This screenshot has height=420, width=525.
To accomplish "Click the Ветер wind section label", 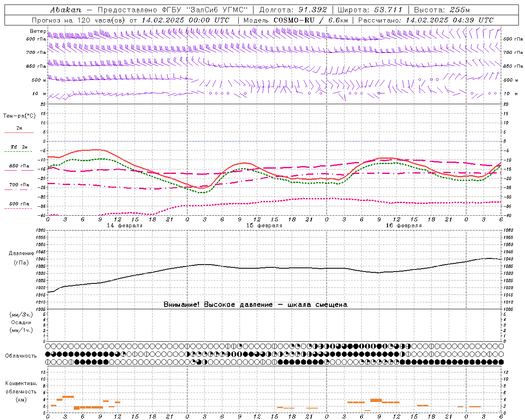I will pos(38,31).
